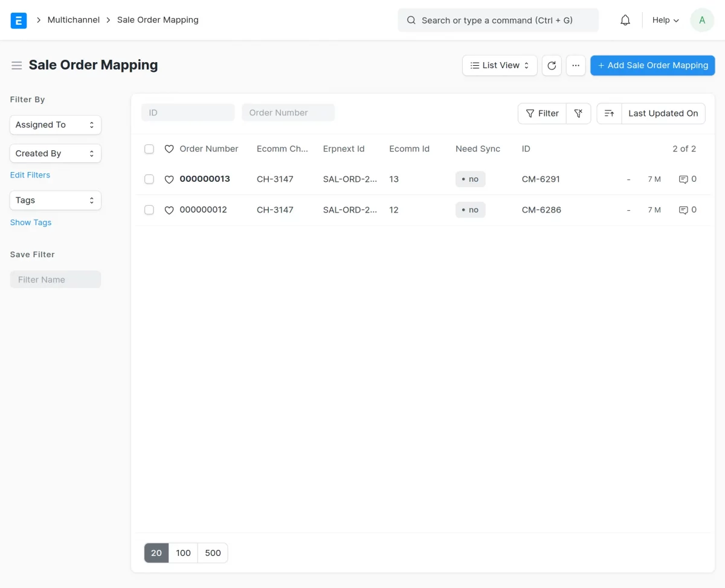Open comments icon for order 000000012

pos(683,210)
